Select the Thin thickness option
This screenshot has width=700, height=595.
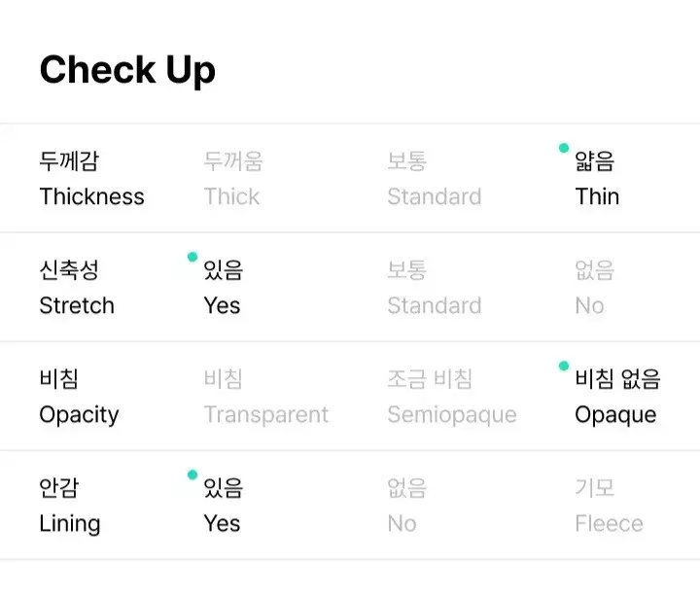(597, 179)
